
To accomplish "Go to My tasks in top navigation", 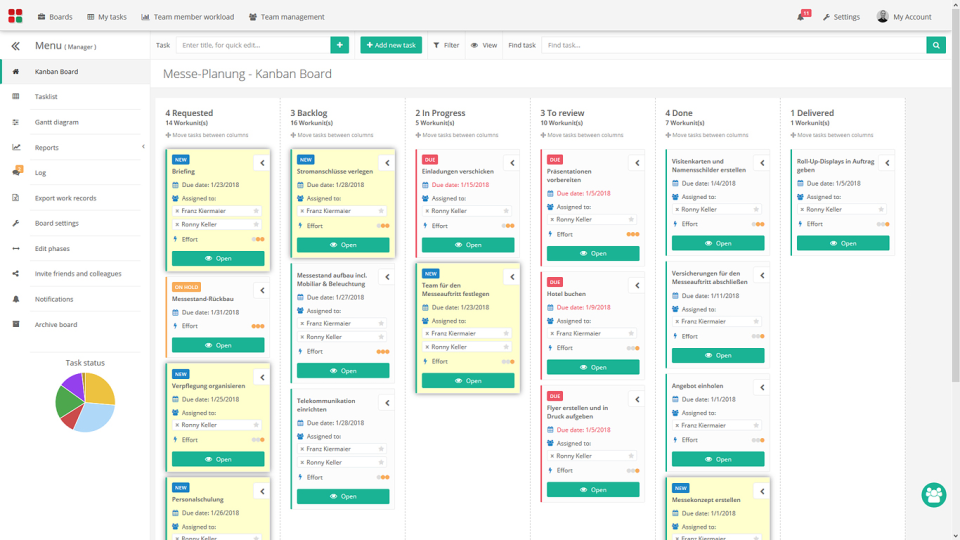I will pos(107,17).
